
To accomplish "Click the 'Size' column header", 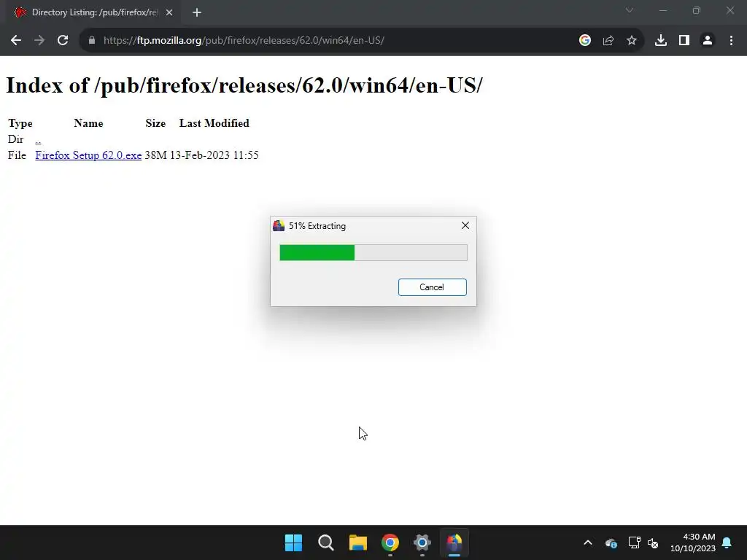I will (x=155, y=123).
